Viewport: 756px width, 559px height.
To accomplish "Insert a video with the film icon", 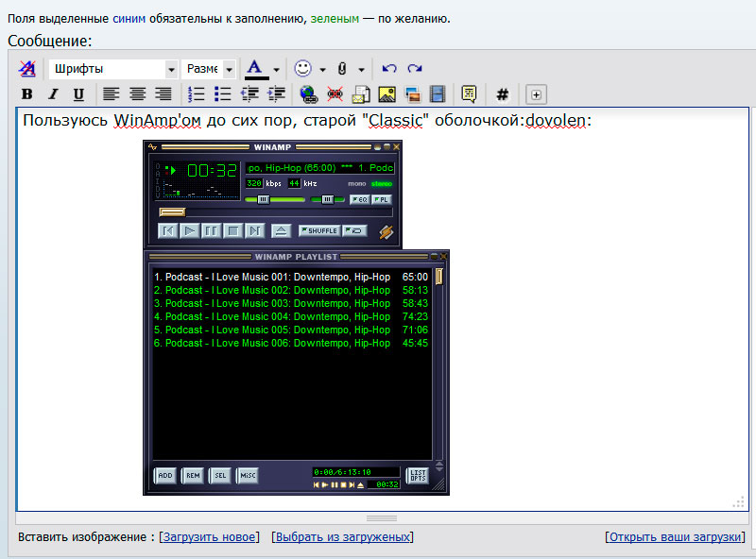I will [438, 94].
